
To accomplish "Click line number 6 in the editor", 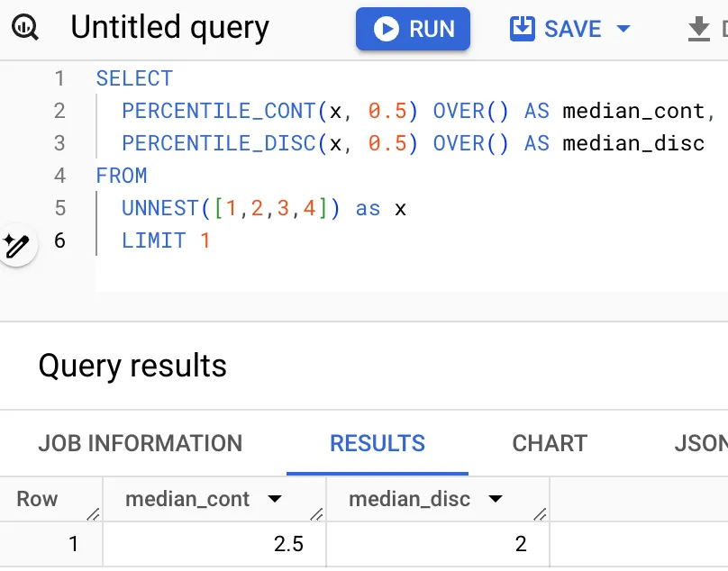I will tap(59, 240).
